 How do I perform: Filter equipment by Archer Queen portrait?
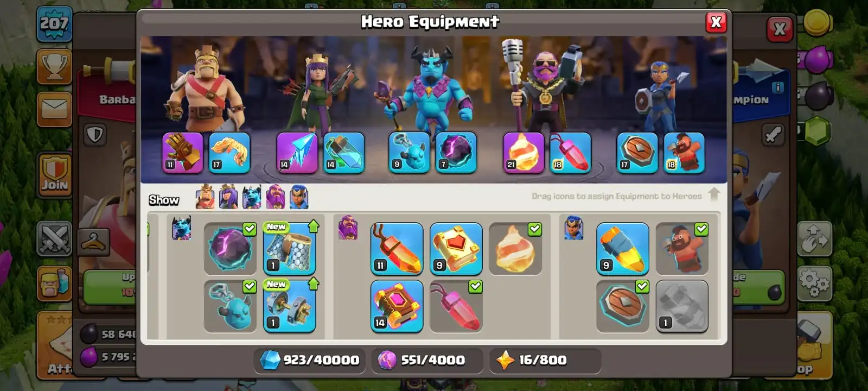pyautogui.click(x=228, y=197)
